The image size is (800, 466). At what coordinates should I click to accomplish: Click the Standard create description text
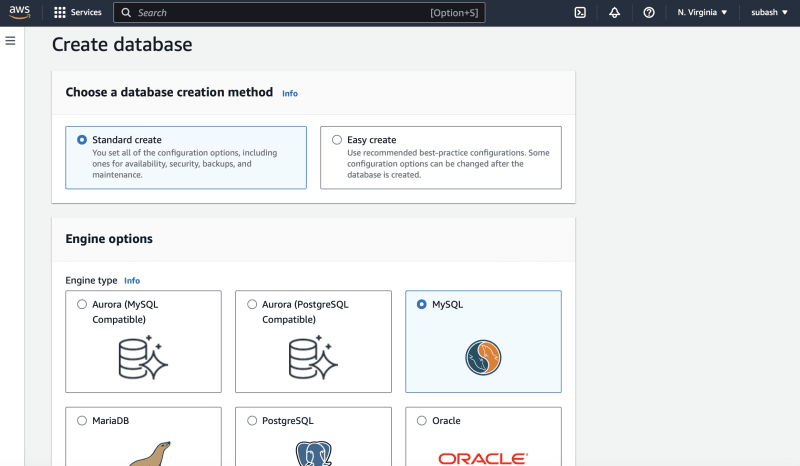185,163
